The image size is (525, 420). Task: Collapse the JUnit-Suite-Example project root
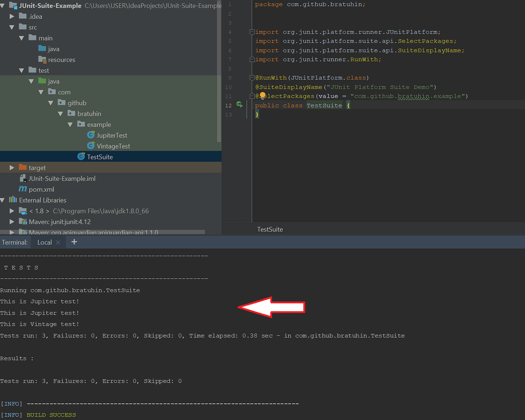[3, 6]
